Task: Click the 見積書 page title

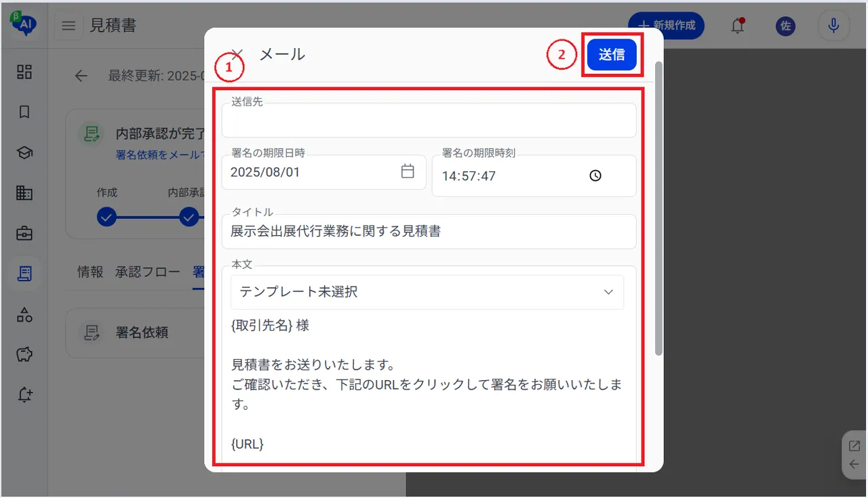Action: tap(113, 26)
